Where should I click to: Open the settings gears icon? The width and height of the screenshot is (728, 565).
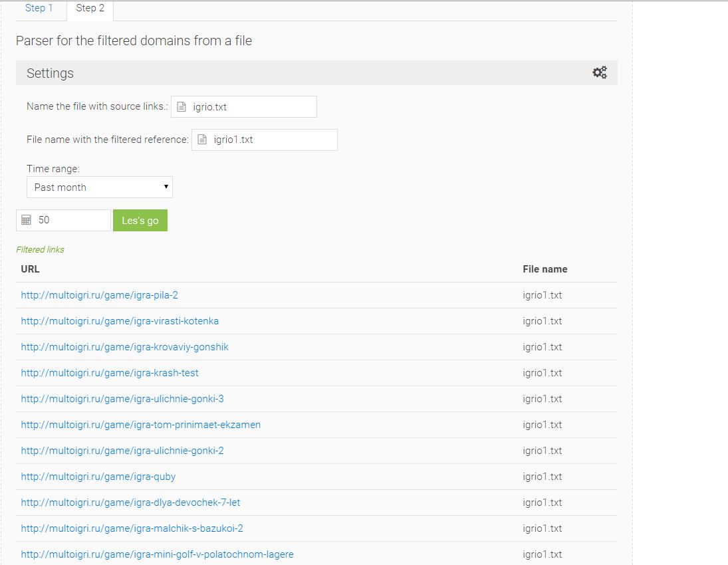click(x=600, y=72)
